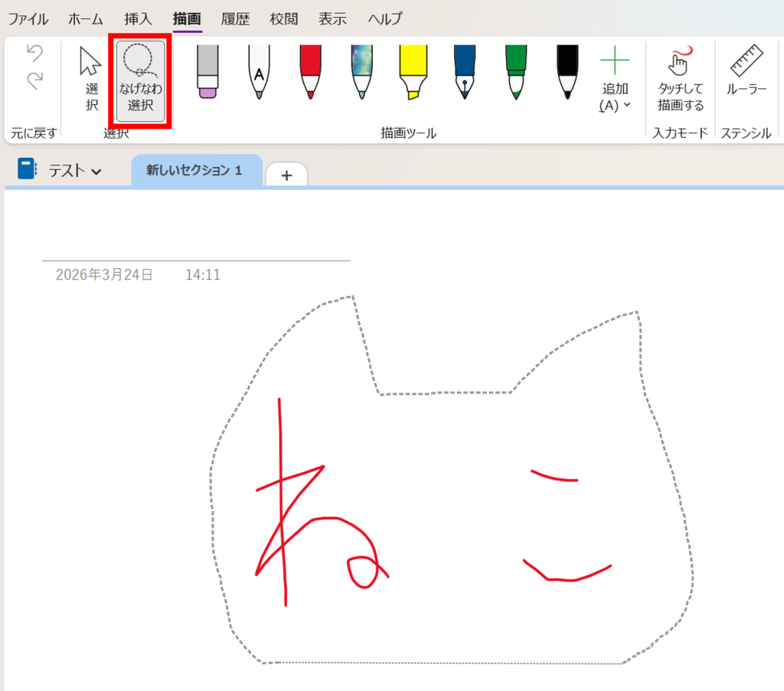Viewport: 784px width, 691px height.
Task: Select the Lasso Select (なげなわ選択) tool
Action: point(141,80)
